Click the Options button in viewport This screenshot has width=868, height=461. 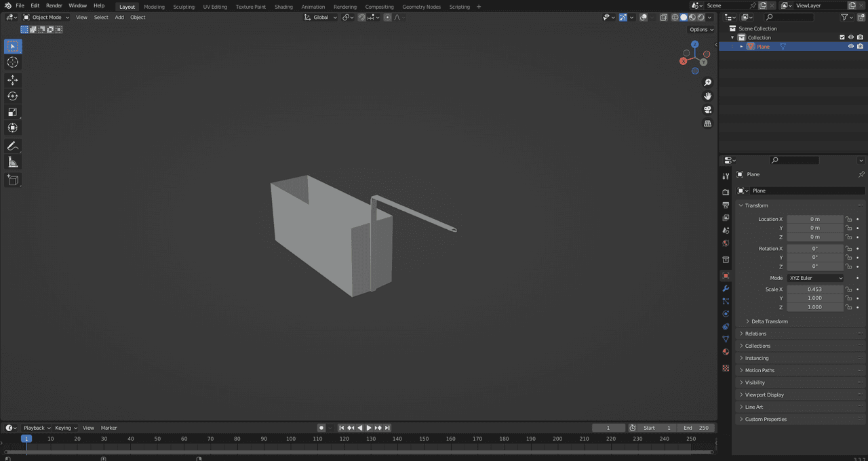click(701, 29)
